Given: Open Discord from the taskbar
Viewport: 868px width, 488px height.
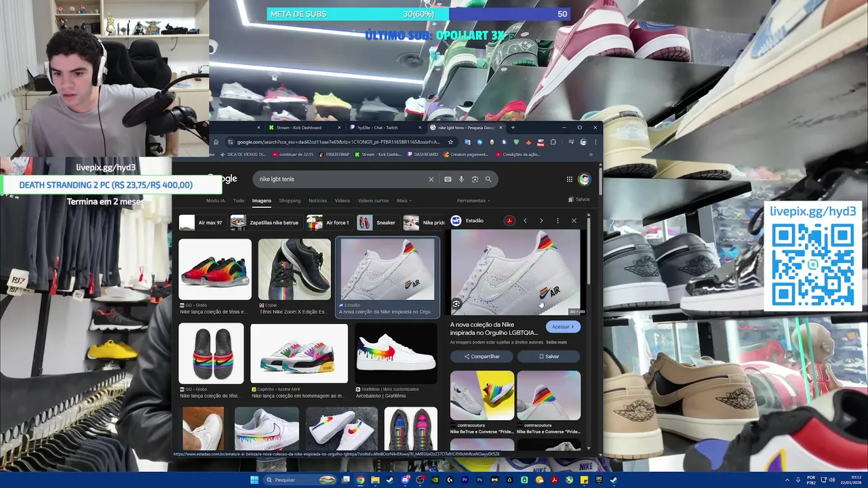Looking at the screenshot, I should tap(405, 480).
